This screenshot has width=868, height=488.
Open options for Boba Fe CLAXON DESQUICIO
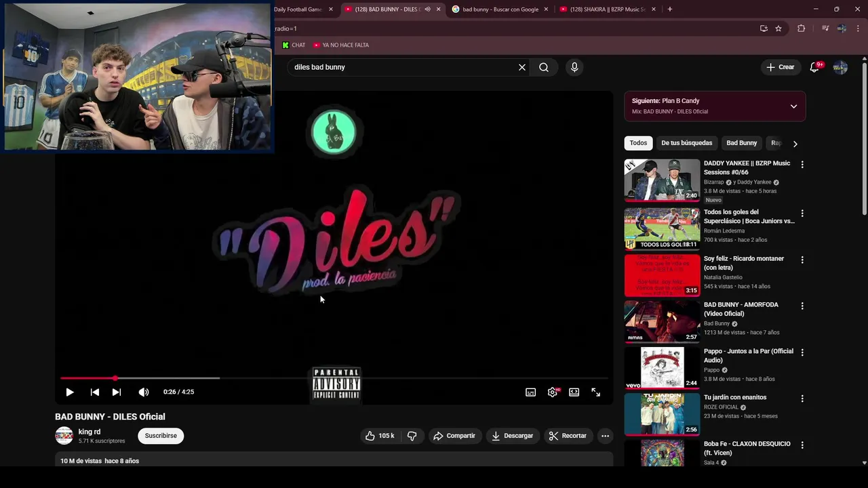[x=802, y=445]
